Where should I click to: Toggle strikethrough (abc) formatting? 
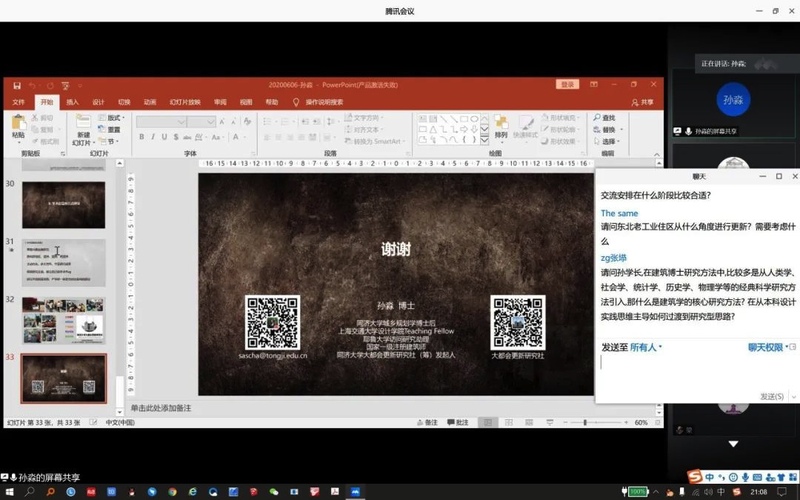pos(187,137)
